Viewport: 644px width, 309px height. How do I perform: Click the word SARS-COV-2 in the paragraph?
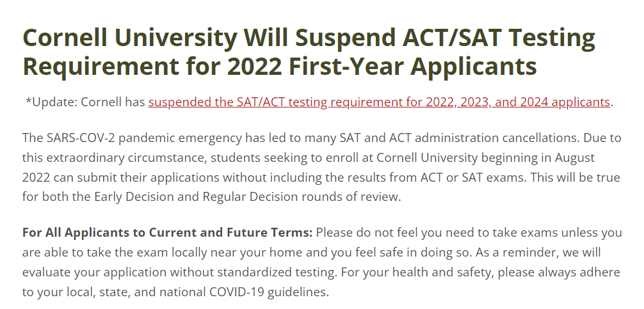(68, 138)
